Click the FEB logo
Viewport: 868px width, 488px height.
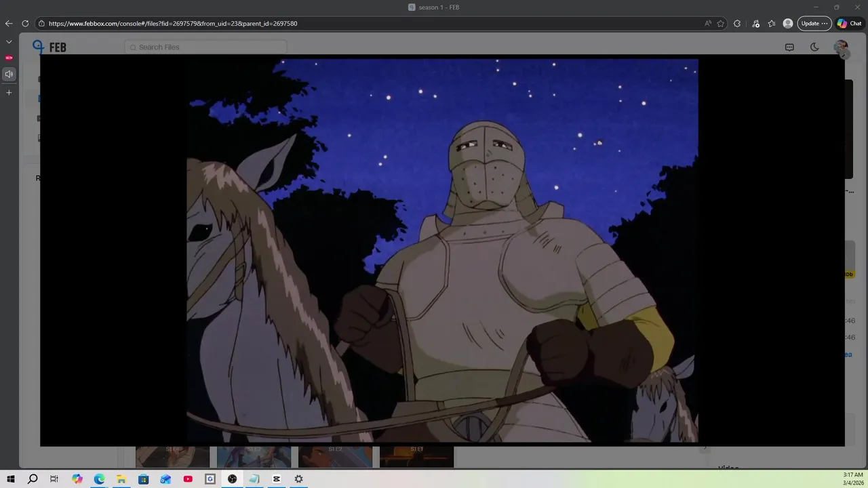click(50, 47)
